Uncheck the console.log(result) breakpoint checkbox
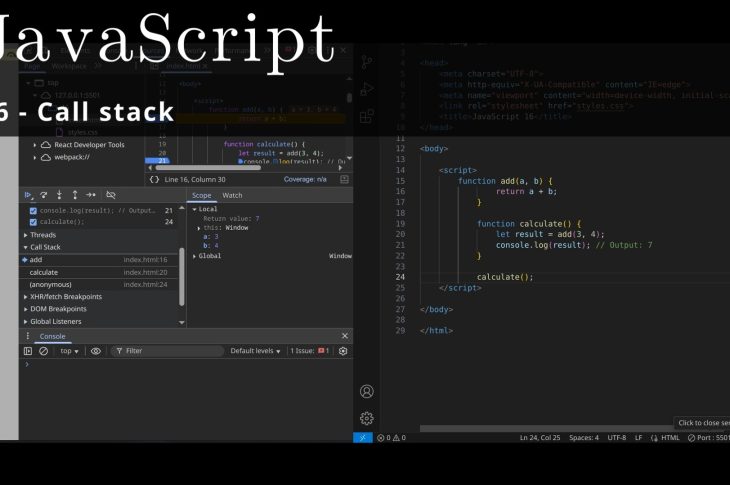This screenshot has height=485, width=730. coord(33,211)
